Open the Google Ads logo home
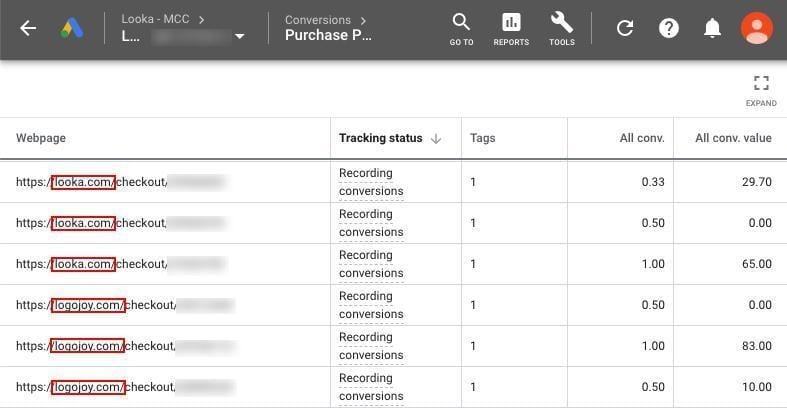The width and height of the screenshot is (787, 408). point(72,28)
